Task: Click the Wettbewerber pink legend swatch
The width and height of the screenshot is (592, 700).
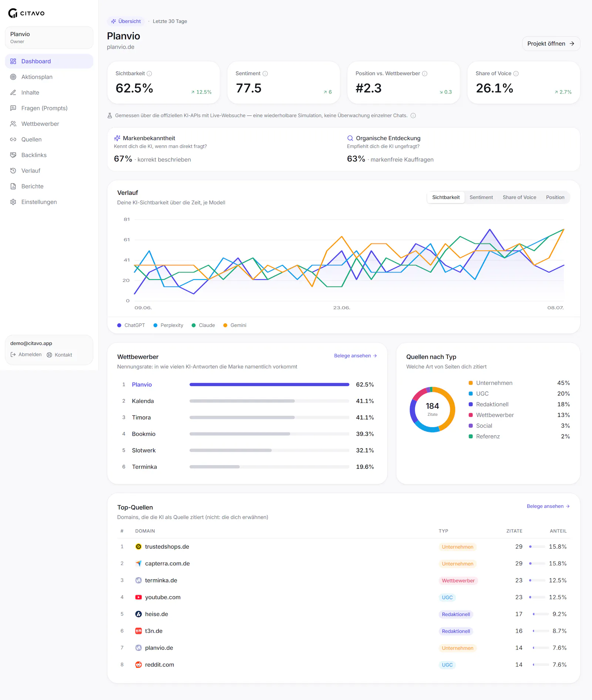Action: [x=471, y=415]
